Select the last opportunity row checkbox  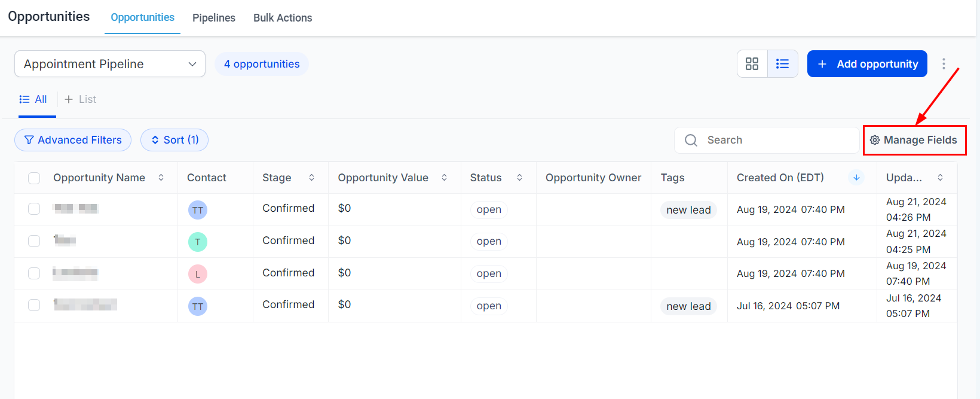(34, 305)
